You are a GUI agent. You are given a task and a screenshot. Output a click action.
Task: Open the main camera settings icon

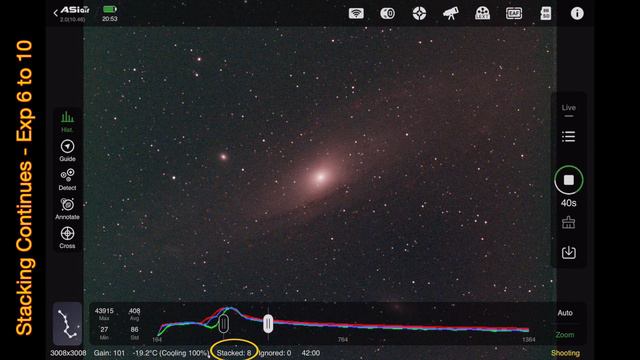click(387, 13)
